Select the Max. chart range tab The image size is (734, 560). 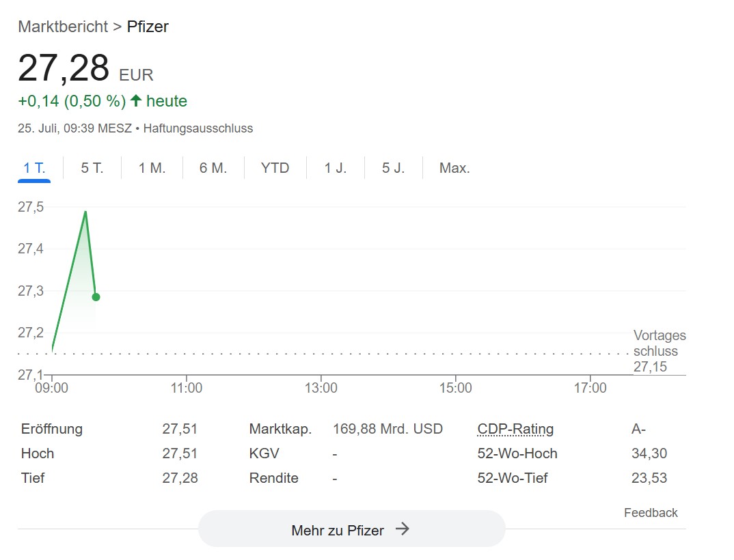pos(454,168)
